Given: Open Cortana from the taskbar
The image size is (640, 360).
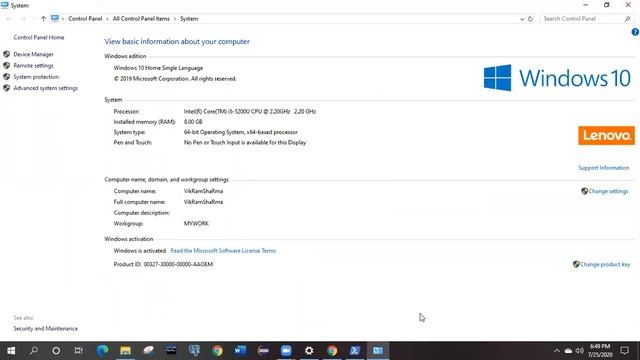Looking at the screenshot, I should (56, 351).
